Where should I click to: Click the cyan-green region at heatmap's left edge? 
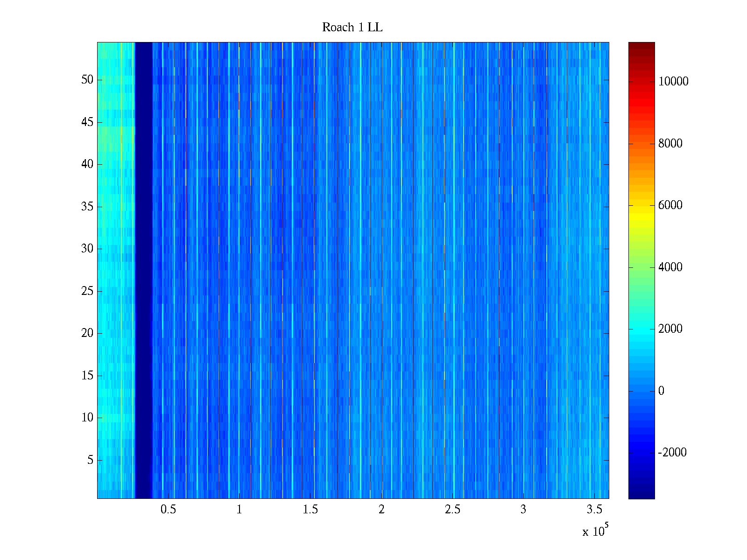pyautogui.click(x=108, y=187)
